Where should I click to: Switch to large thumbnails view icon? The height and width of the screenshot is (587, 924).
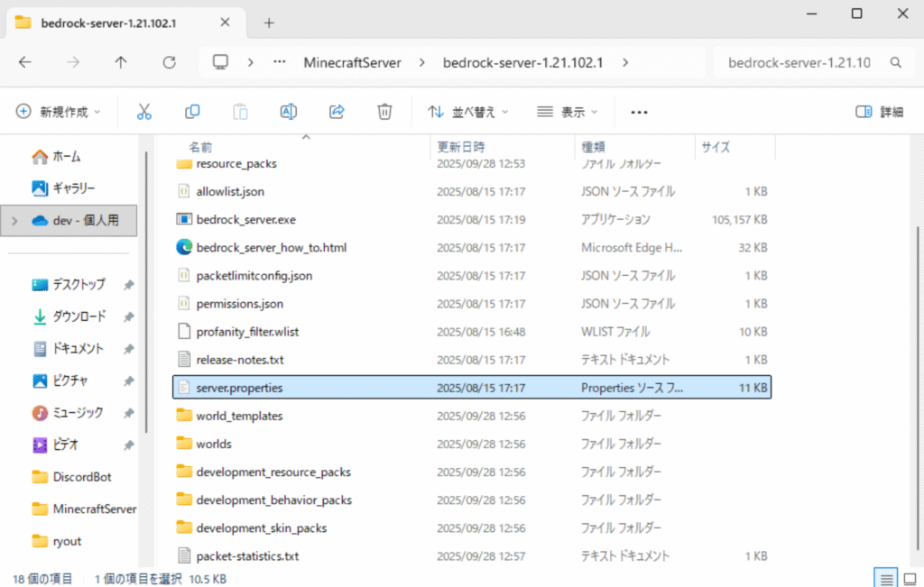pos(910,578)
